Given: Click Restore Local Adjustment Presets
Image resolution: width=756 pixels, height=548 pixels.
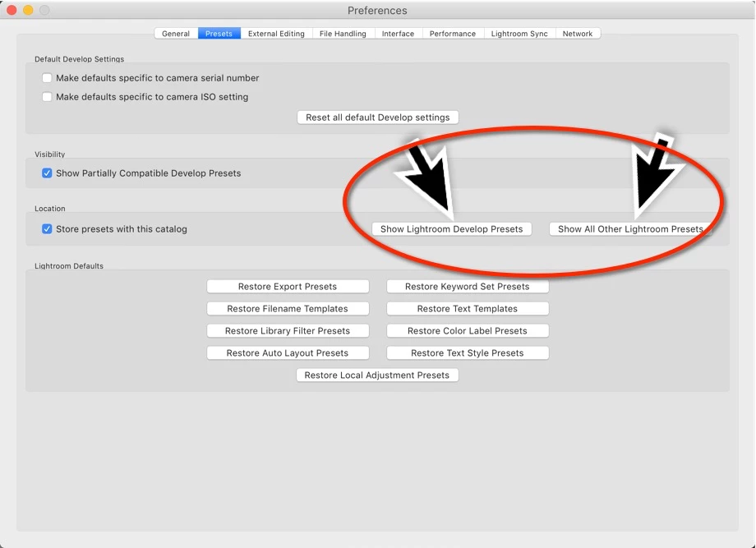Looking at the screenshot, I should [377, 375].
